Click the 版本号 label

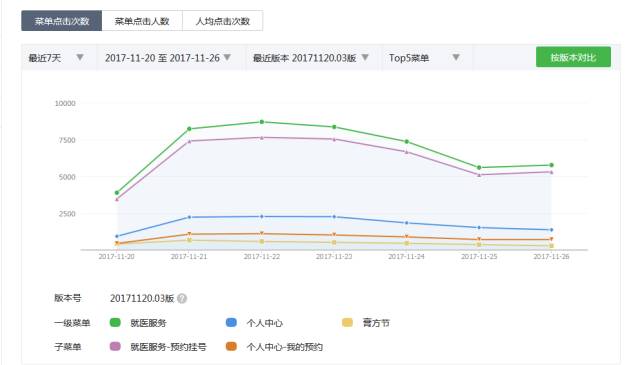coord(68,298)
